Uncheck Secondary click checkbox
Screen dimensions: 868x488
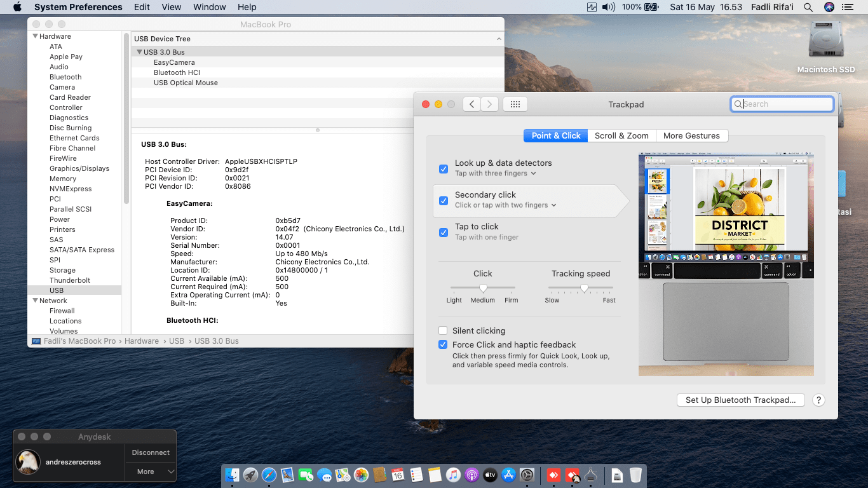coord(444,200)
